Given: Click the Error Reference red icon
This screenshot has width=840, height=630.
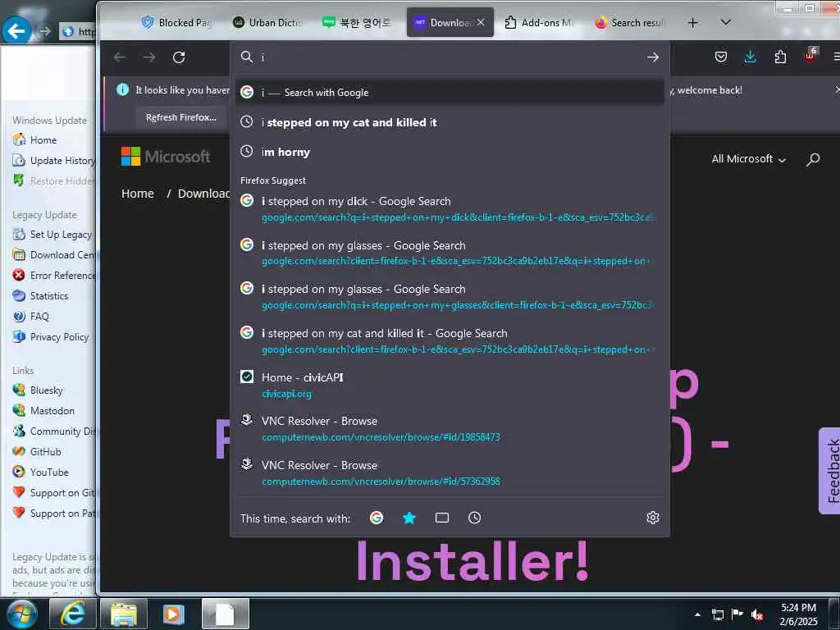Looking at the screenshot, I should pos(19,275).
